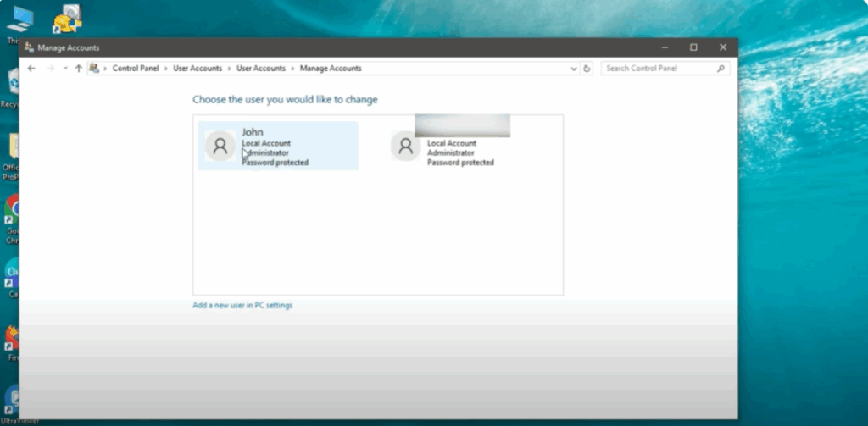This screenshot has width=868, height=426.
Task: Click the Manage Accounts breadcrumb
Action: point(331,69)
